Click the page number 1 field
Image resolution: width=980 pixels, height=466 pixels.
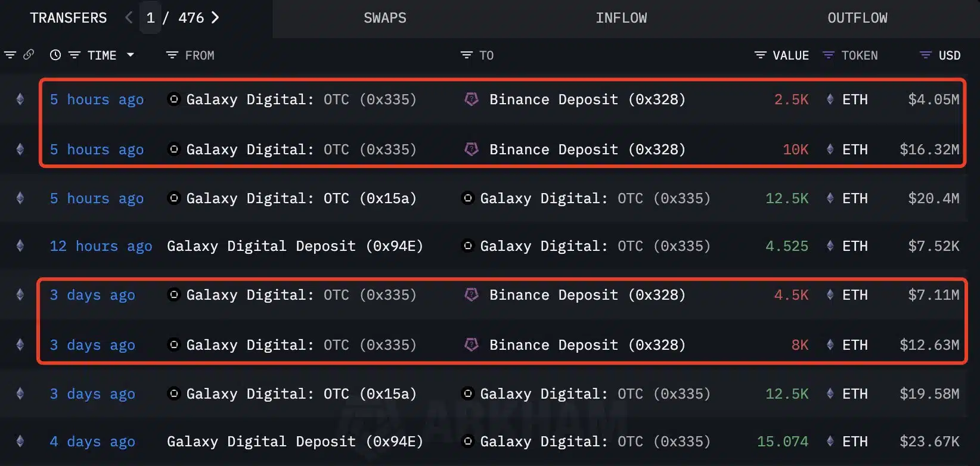tap(151, 18)
